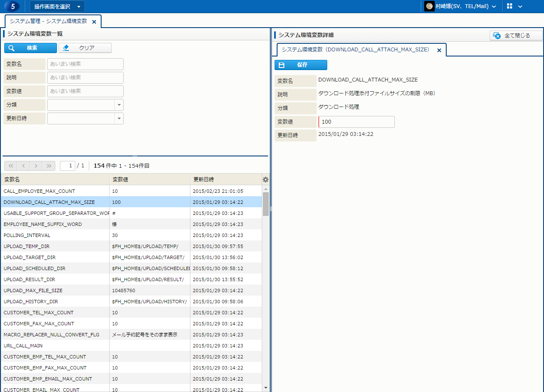Open the grid apps menu icon
The width and height of the screenshot is (544, 392).
point(510,6)
